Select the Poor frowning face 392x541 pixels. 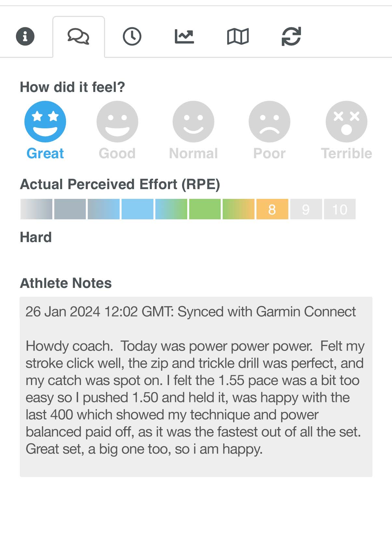[x=269, y=122]
